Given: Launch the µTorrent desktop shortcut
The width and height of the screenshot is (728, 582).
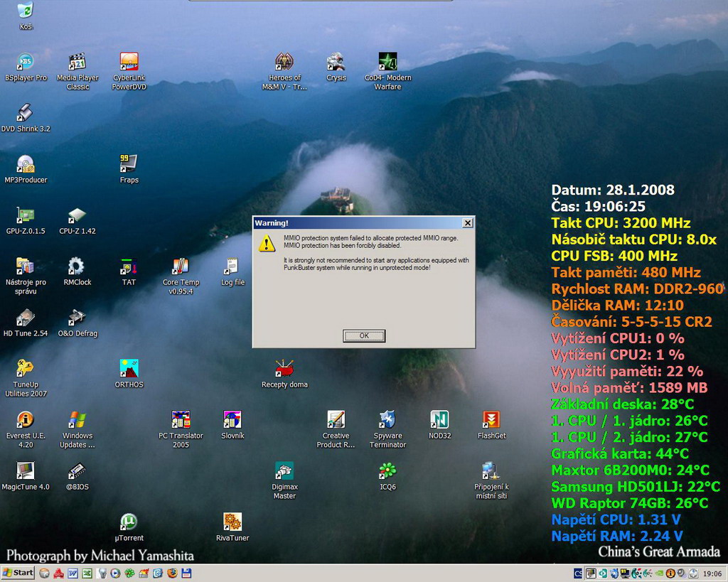Looking at the screenshot, I should click(129, 522).
